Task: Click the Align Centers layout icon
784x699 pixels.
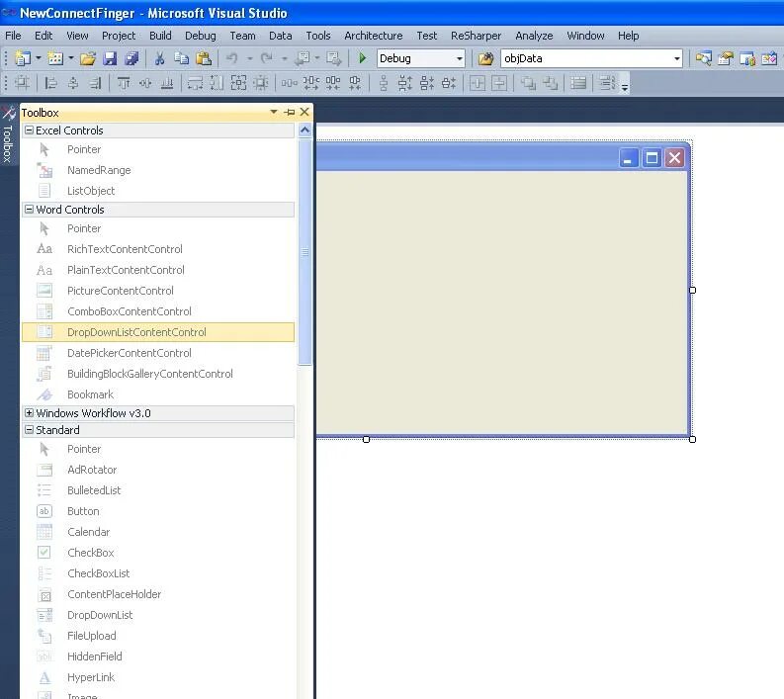Action: pos(72,83)
